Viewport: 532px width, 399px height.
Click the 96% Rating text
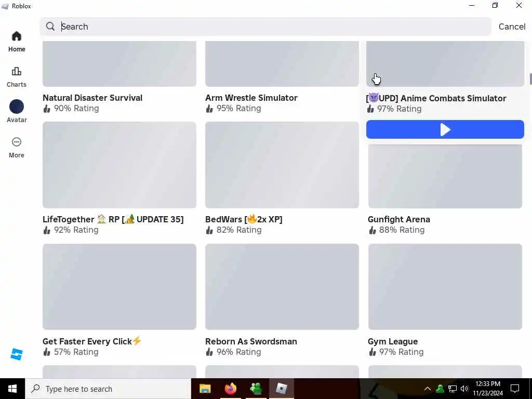coord(239,352)
